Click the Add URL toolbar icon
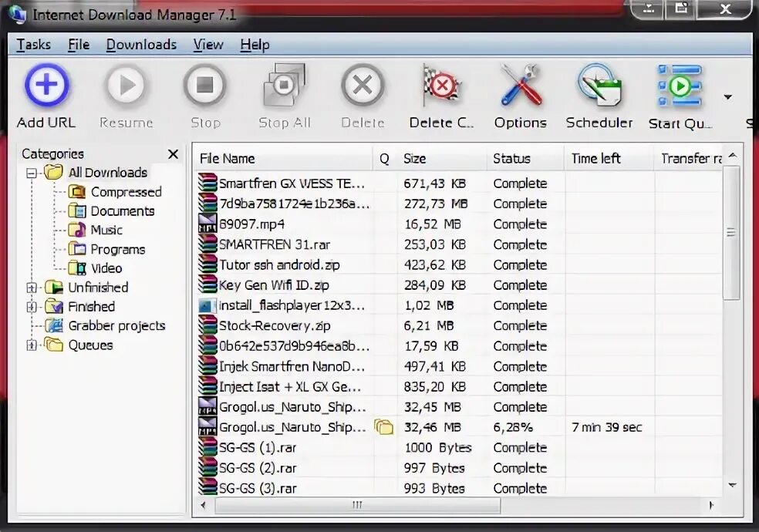The height and width of the screenshot is (532, 759). (x=46, y=85)
